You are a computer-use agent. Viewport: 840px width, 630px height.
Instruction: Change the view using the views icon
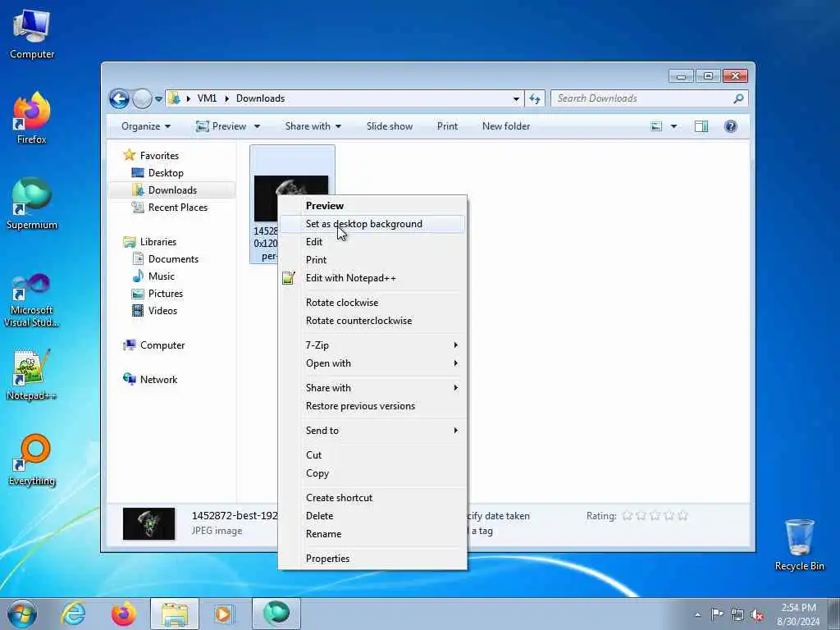point(656,126)
